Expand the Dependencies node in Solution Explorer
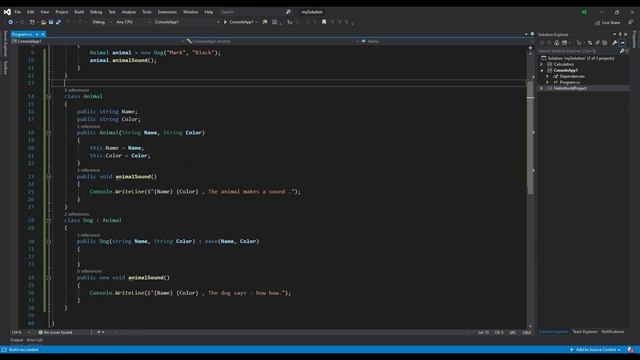This screenshot has width=640, height=360. pyautogui.click(x=547, y=76)
